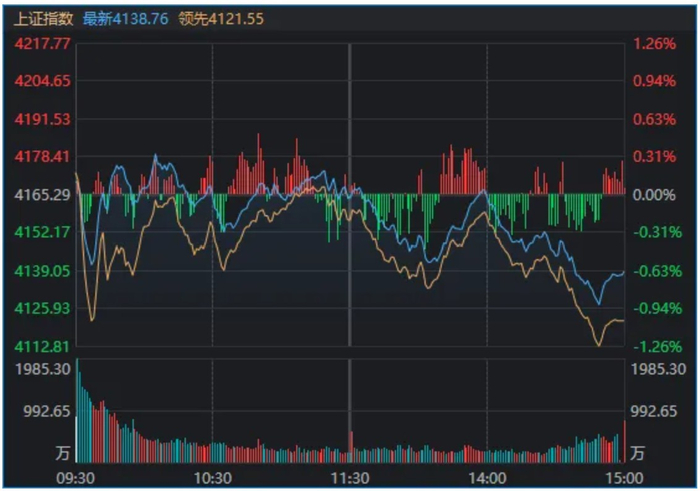Click the 4112.81 lowest price label
Viewport: 700px width, 491px height.
pos(42,346)
